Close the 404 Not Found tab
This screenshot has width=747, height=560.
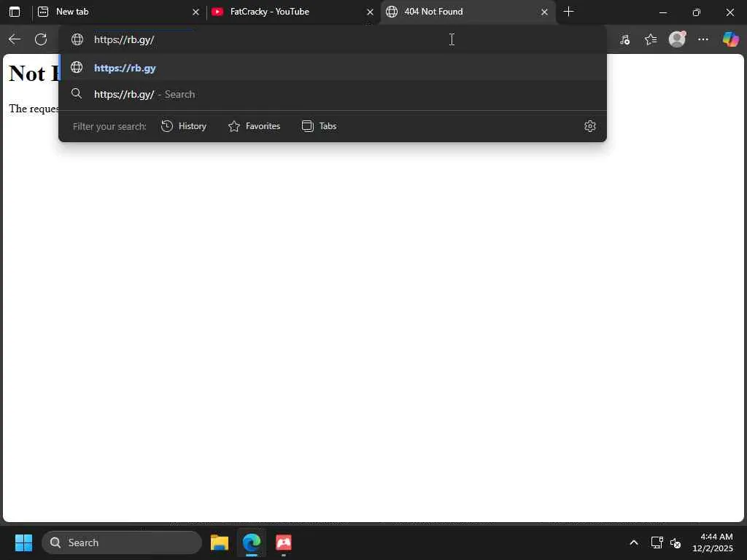[x=544, y=12]
